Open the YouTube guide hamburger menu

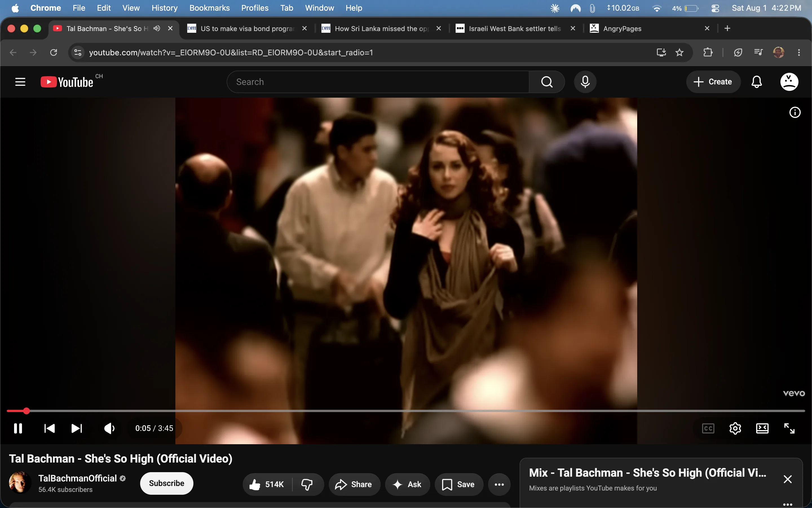tap(20, 82)
